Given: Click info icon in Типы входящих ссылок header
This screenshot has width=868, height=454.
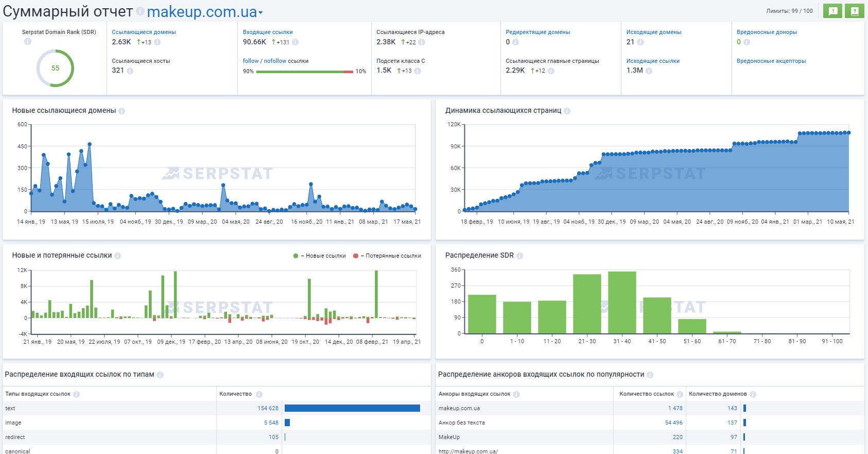Looking at the screenshot, I should click(x=77, y=394).
